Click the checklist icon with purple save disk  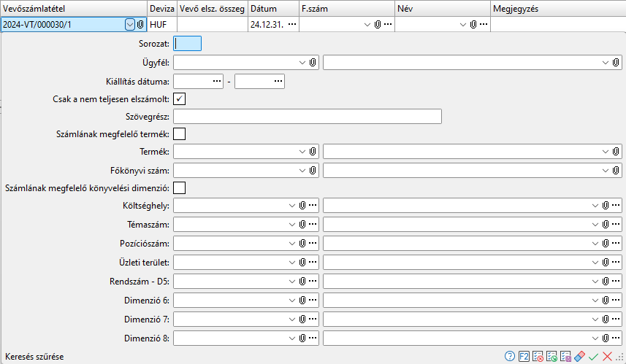click(565, 356)
